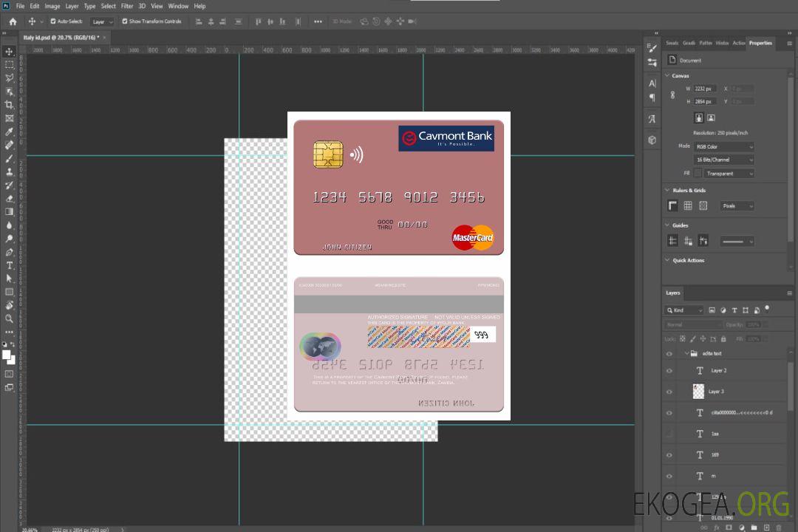Select the Brush tool
Viewport: 798px width, 532px height.
pyautogui.click(x=9, y=158)
